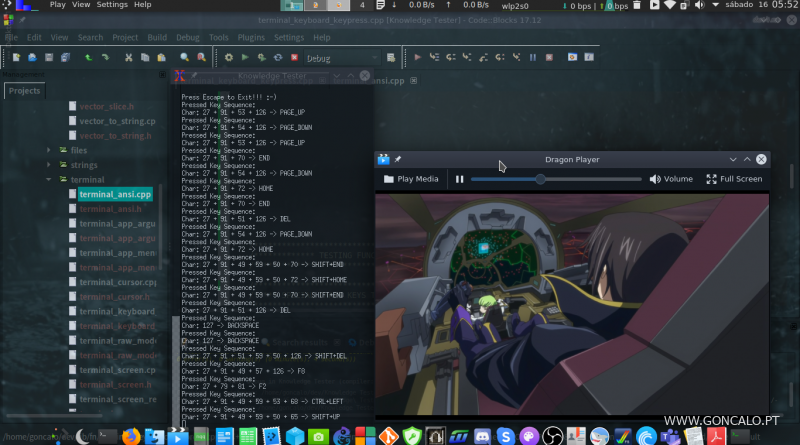Click the Debug start arrow icon
The height and width of the screenshot is (445, 800).
pyautogui.click(x=418, y=58)
